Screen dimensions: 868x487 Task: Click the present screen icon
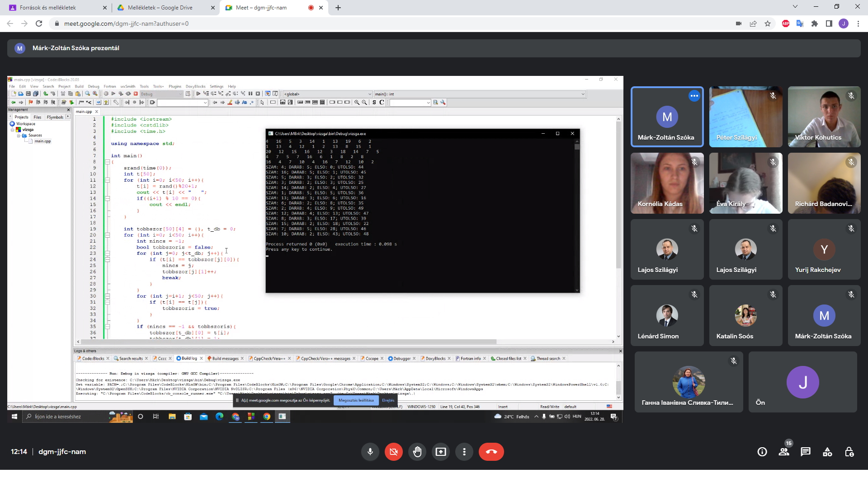click(441, 452)
